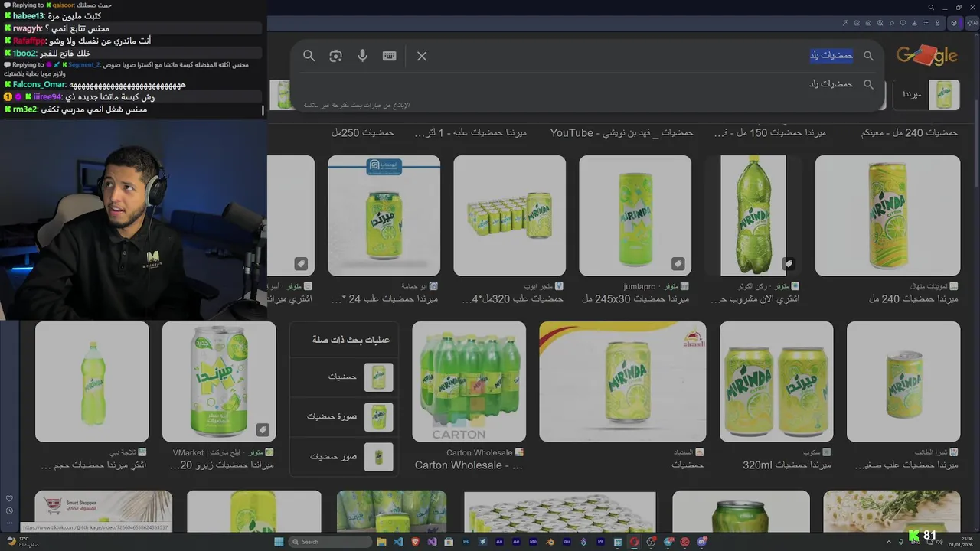This screenshot has height=551, width=980.
Task: Start voice search with the microphone icon
Action: (x=362, y=56)
